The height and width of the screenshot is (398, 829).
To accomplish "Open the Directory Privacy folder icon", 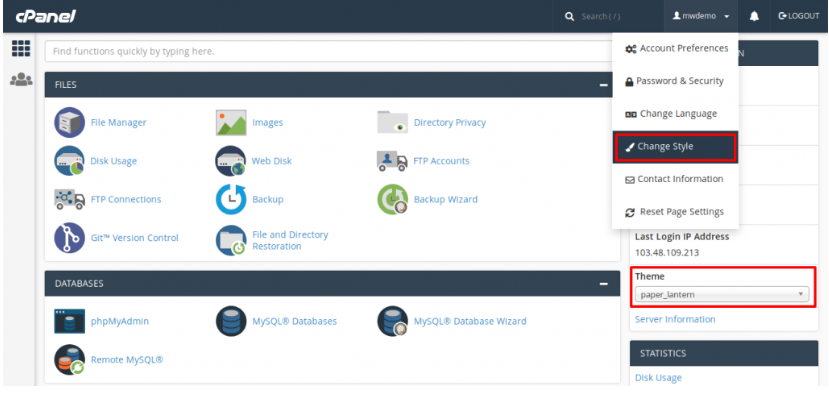I will tap(392, 123).
